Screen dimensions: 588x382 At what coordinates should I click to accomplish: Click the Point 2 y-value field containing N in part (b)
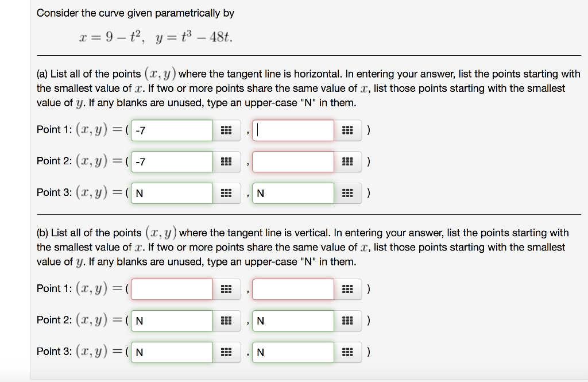click(293, 321)
